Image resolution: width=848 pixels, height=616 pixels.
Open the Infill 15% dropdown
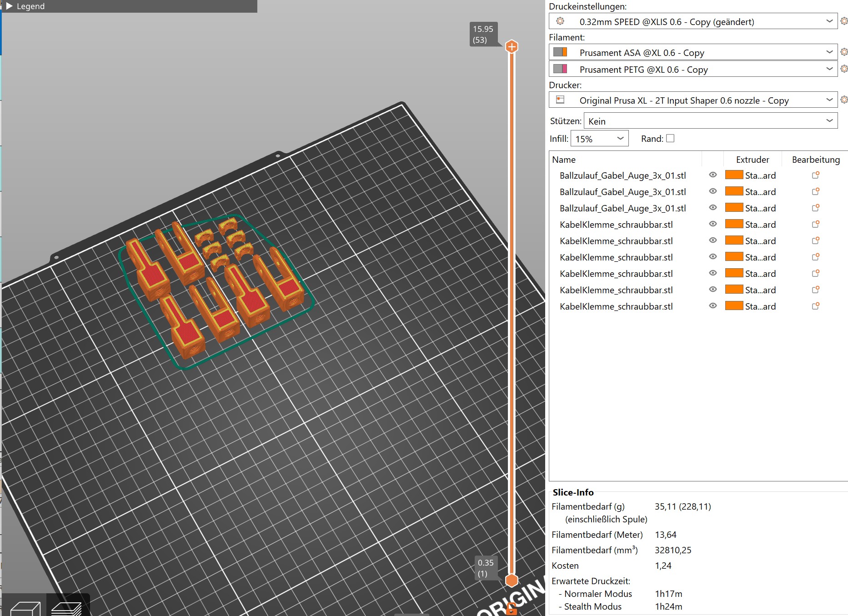pyautogui.click(x=600, y=139)
